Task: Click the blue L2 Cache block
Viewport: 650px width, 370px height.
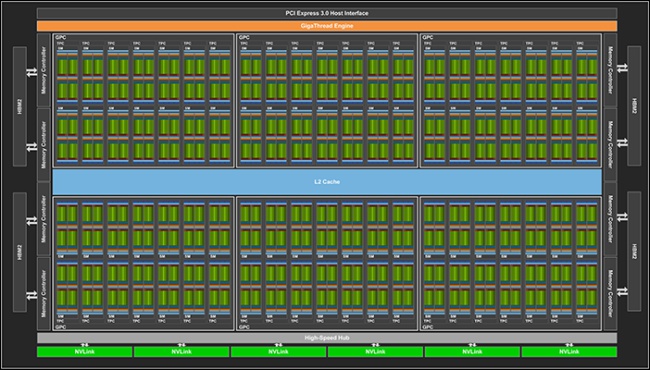Action: (327, 182)
